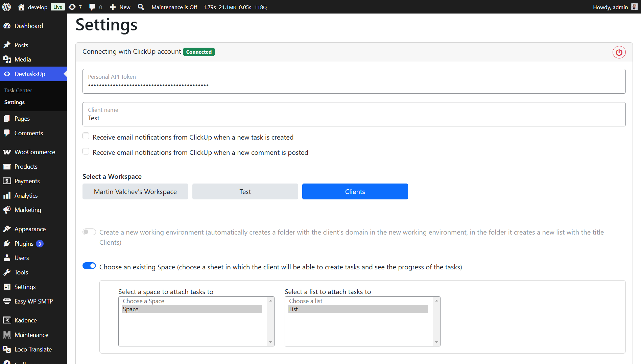Viewport: 641px width, 364px height.
Task: Open the Media library menu
Action: [33, 59]
